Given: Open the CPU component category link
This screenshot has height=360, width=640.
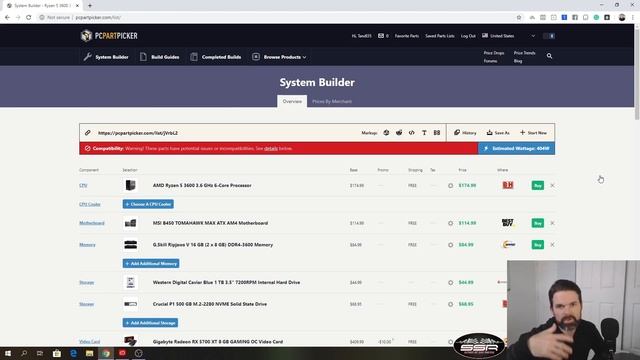Looking at the screenshot, I should [83, 185].
